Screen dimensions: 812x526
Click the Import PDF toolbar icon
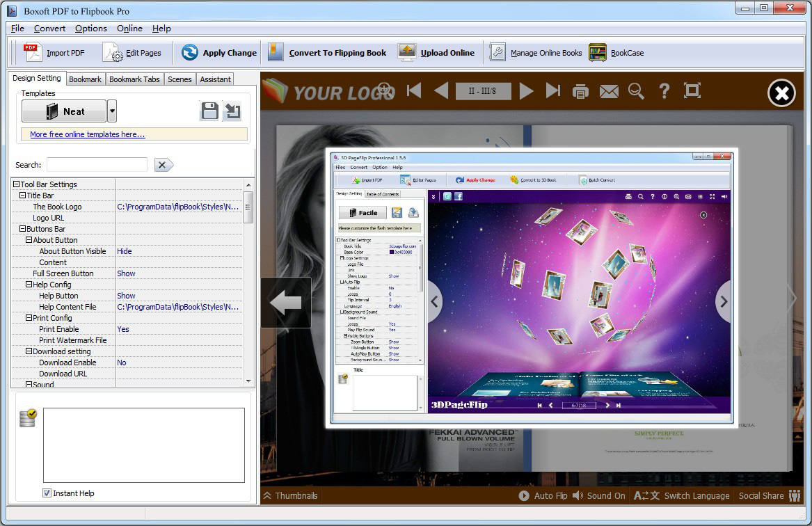[33, 52]
